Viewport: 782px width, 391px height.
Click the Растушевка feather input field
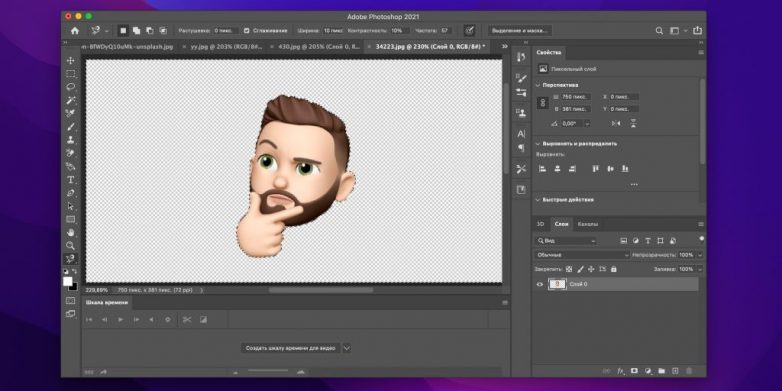tap(225, 31)
